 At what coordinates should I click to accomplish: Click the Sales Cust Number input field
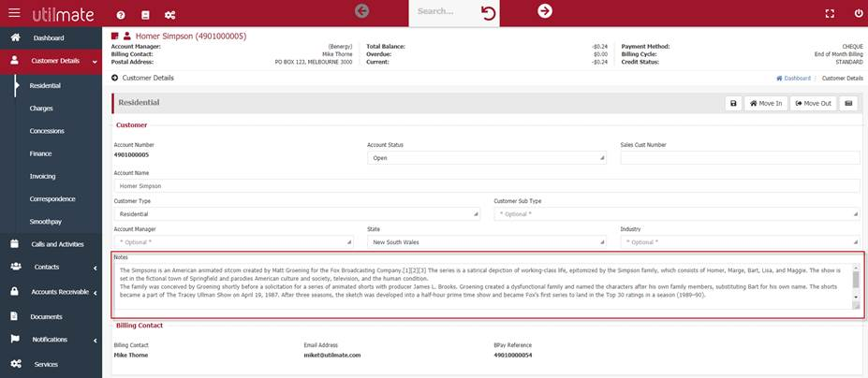[740, 158]
